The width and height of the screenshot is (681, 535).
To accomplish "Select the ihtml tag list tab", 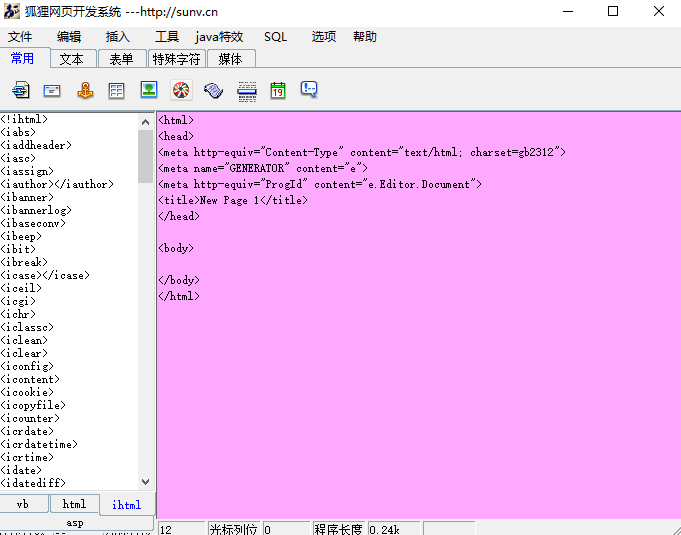I will pyautogui.click(x=126, y=505).
